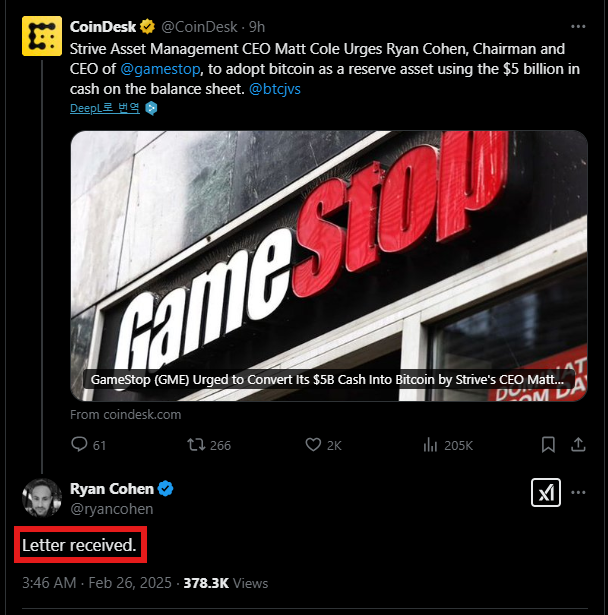View CoinDesk tweet analytics (205K)

tap(431, 444)
